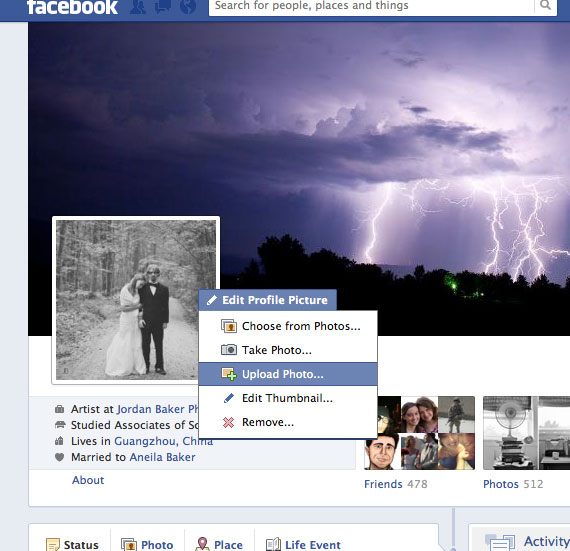Viewport: 570px width, 551px height.
Task: Click the red X icon beside Remove
Action: [x=228, y=422]
